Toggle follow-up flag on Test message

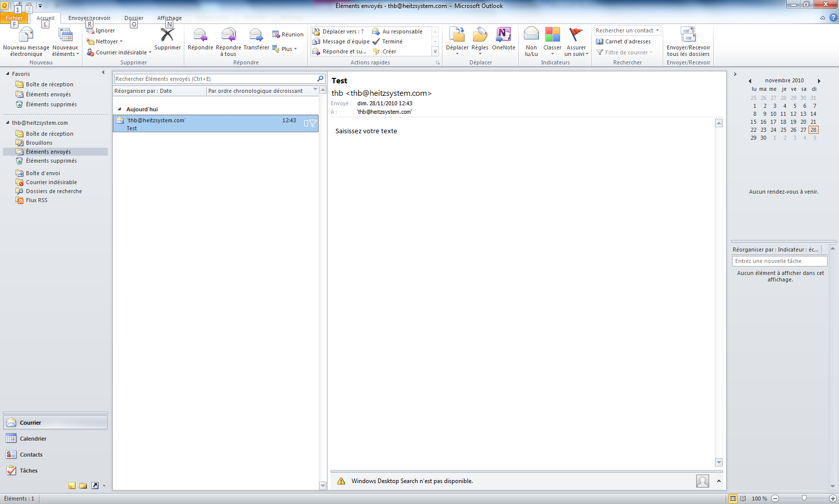(313, 123)
